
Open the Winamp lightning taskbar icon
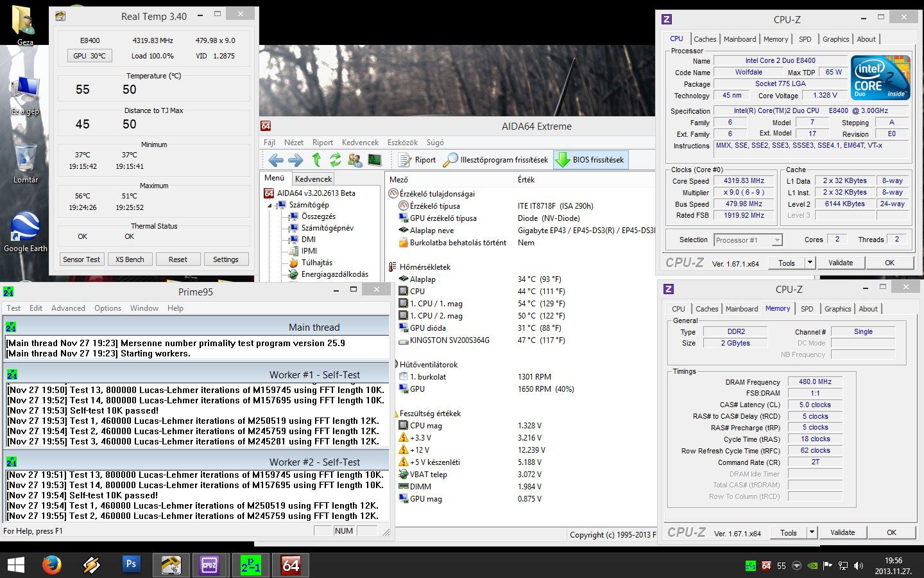92,565
